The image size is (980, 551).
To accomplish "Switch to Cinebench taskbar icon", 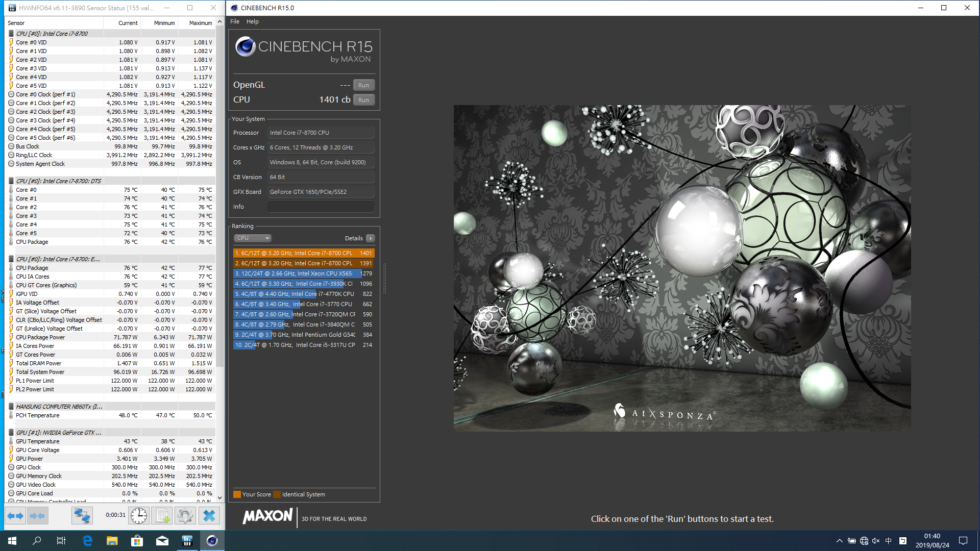I will [212, 541].
